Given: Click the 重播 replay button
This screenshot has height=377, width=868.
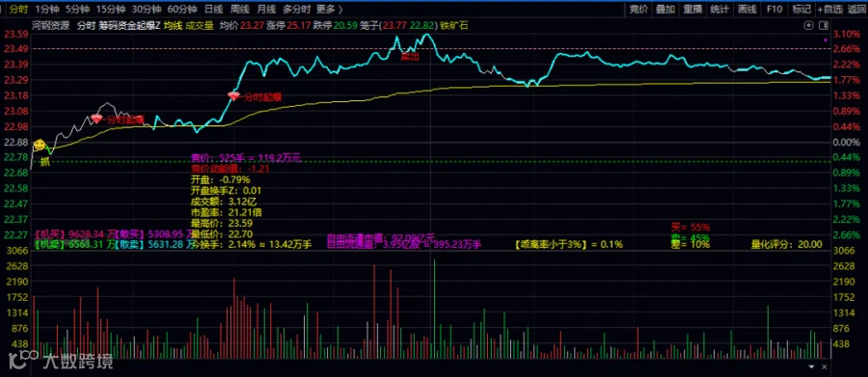Looking at the screenshot, I should [692, 9].
